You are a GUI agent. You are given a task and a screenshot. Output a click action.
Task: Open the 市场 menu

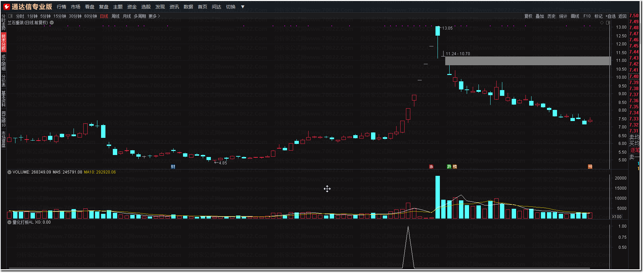tap(76, 7)
